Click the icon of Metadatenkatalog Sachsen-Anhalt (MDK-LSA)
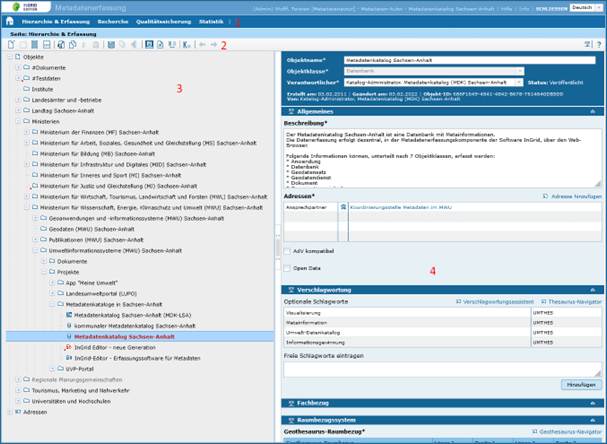The width and height of the screenshot is (607, 444). [69, 315]
